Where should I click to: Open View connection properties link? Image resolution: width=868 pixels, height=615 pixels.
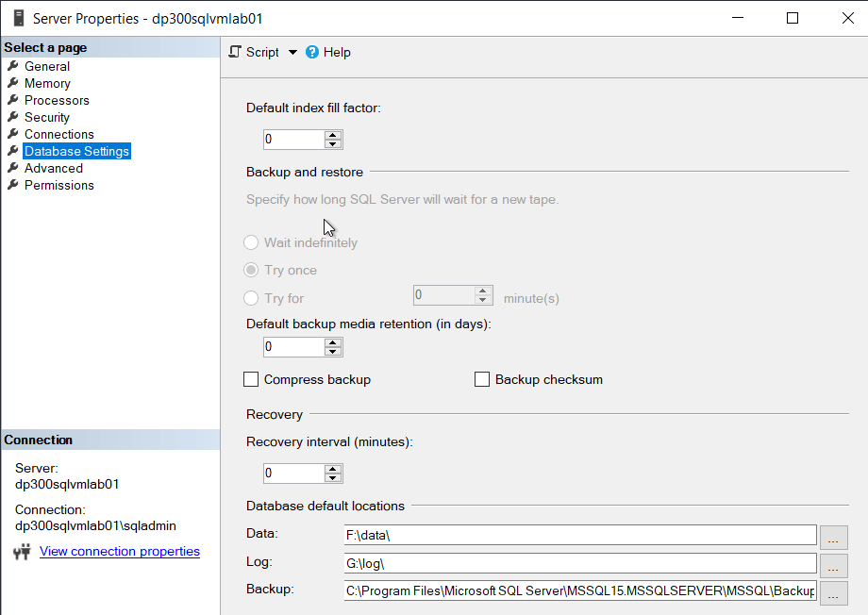click(x=120, y=551)
